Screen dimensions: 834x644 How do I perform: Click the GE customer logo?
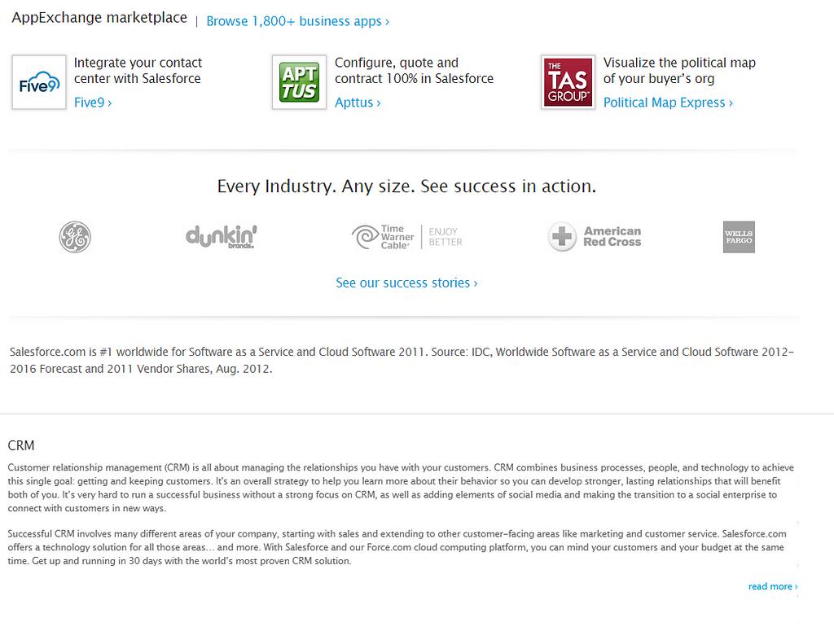point(75,237)
